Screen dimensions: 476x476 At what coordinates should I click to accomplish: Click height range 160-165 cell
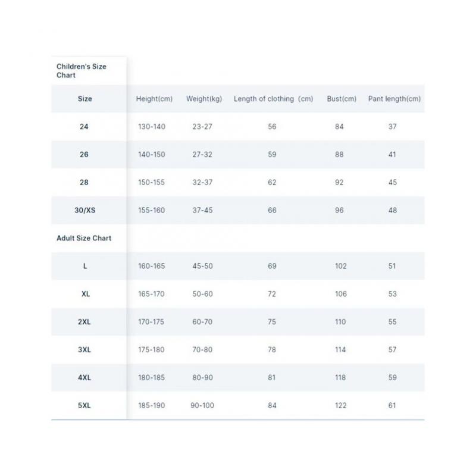(x=151, y=266)
